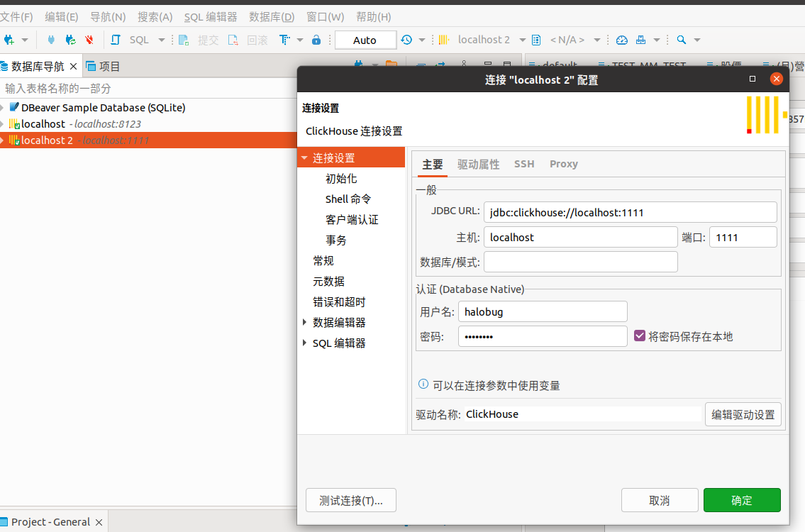Click the reconnect icon in the toolbar

click(70, 40)
